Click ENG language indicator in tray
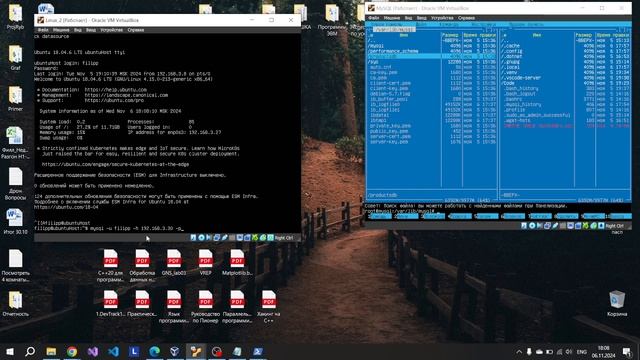The image size is (640, 360). (x=582, y=351)
